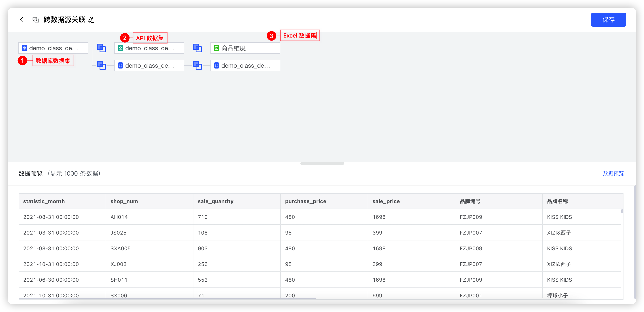Open the 数据预览 link at top right of the table
Screen dimensions: 644x312
[613, 173]
